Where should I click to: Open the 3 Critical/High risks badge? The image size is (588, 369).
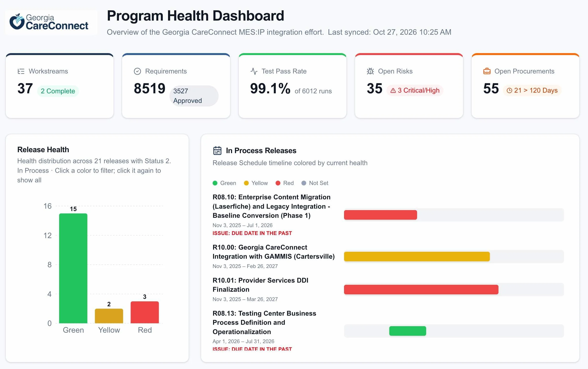[415, 90]
